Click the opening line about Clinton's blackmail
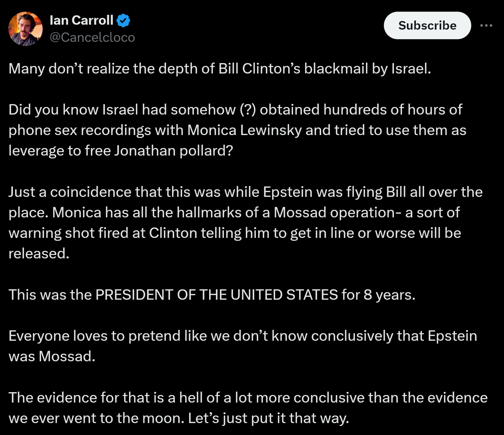The height and width of the screenshot is (435, 504). pyautogui.click(x=220, y=69)
